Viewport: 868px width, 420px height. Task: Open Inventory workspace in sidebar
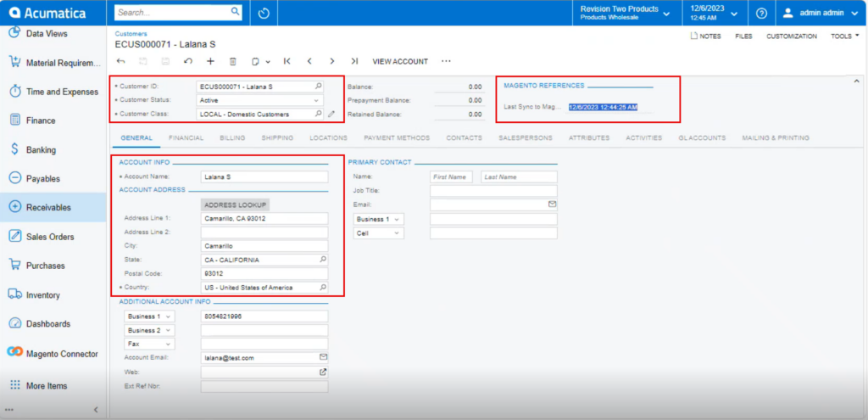point(53,294)
